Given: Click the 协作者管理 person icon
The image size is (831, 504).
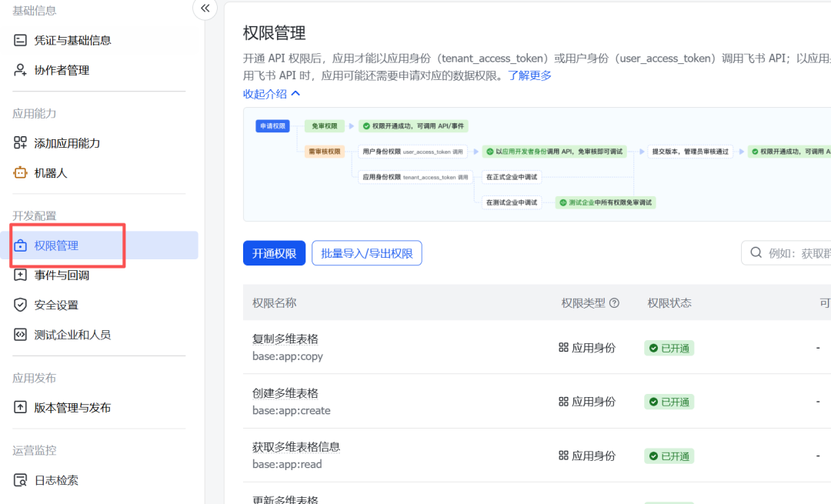Looking at the screenshot, I should tap(21, 70).
